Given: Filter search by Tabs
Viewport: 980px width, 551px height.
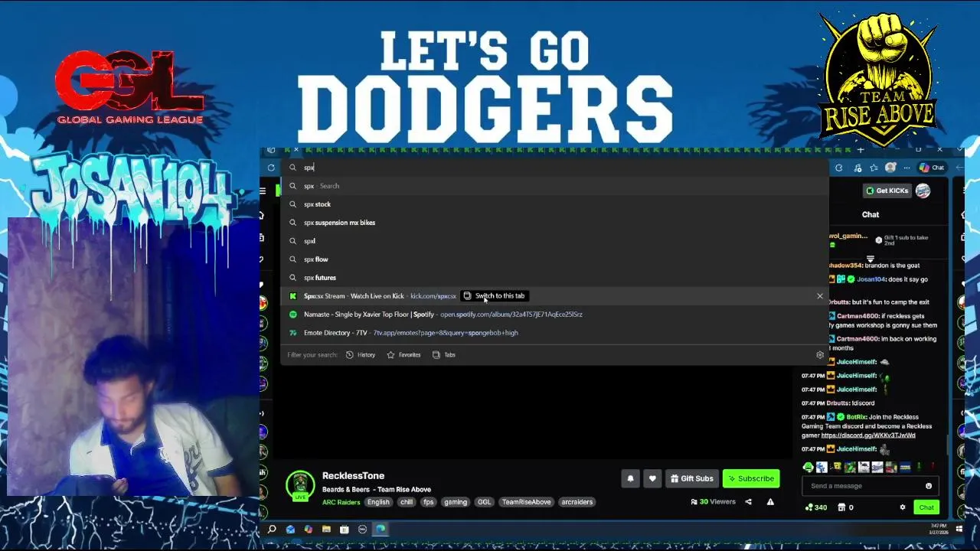Looking at the screenshot, I should (x=444, y=355).
